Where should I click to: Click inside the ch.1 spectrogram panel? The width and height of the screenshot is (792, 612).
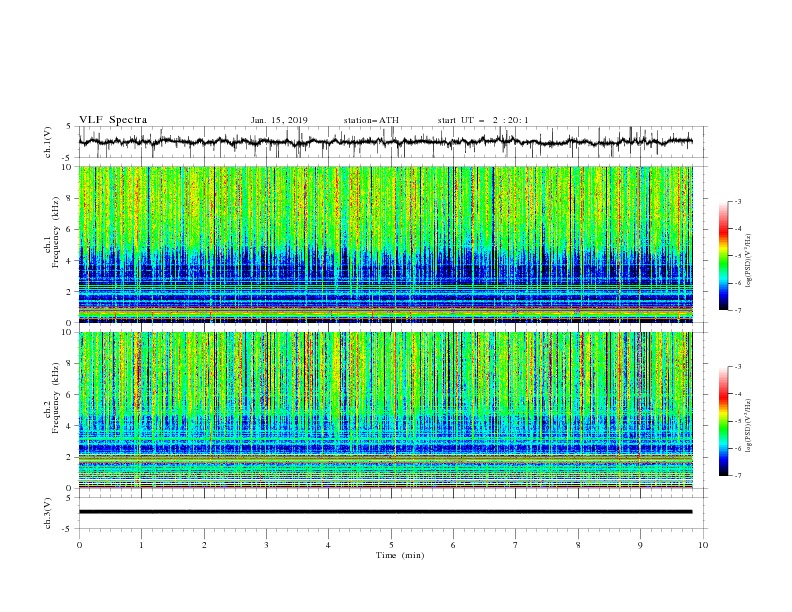pyautogui.click(x=385, y=244)
